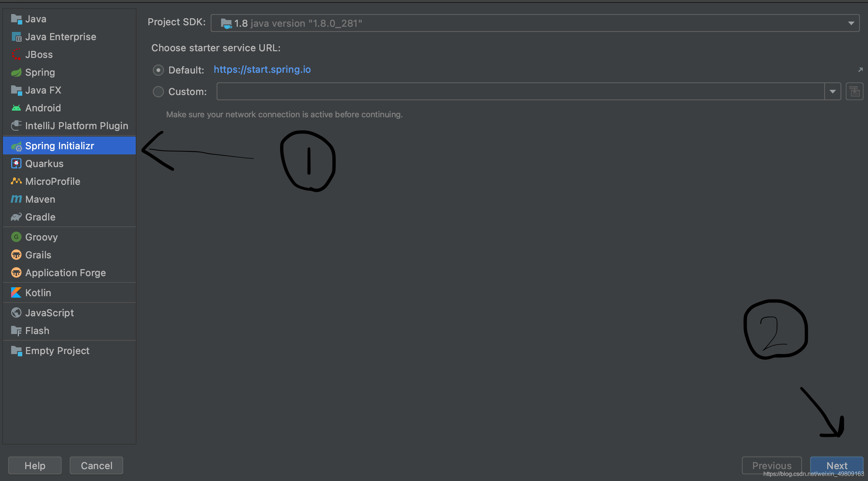Select Quarkus project type label
Screen dimensions: 868x481
(x=44, y=164)
